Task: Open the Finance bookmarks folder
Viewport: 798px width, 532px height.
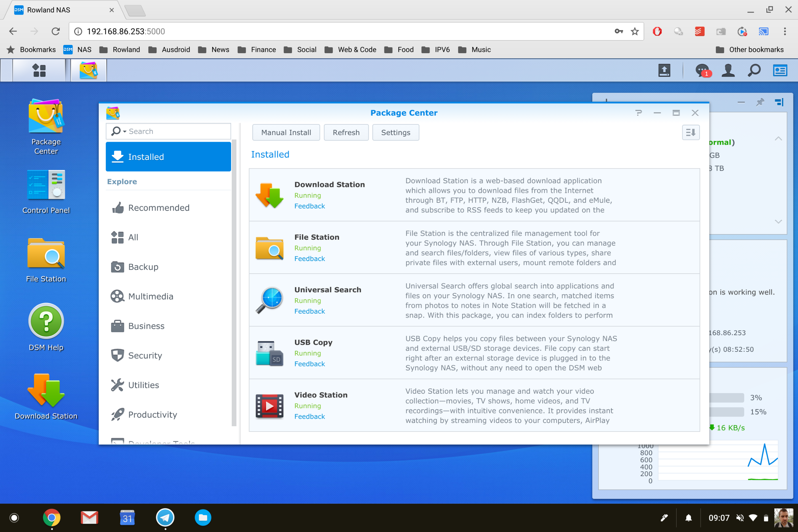Action: point(257,50)
